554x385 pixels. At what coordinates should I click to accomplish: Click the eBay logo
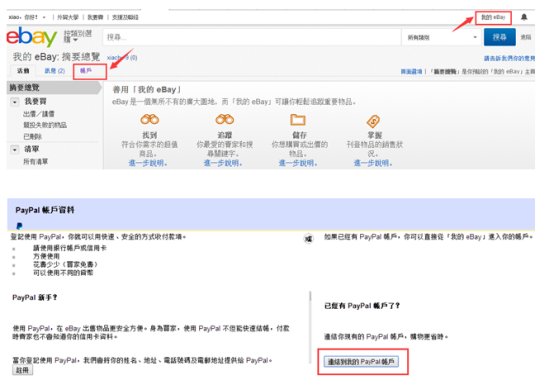coord(32,37)
